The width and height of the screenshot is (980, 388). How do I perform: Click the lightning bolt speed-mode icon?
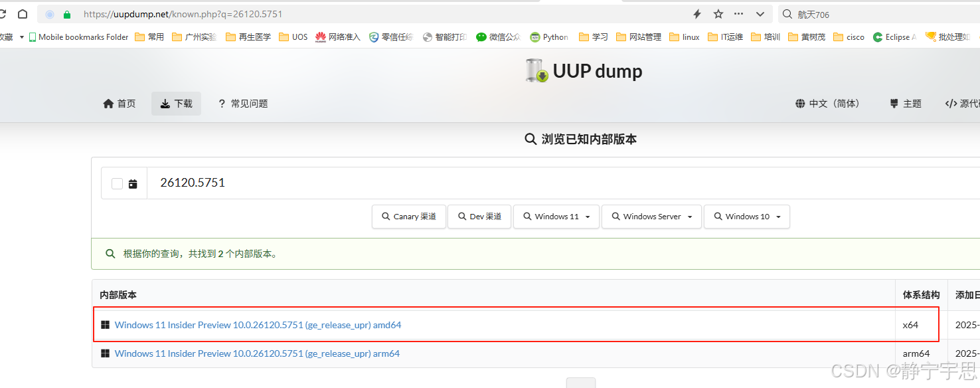[697, 14]
